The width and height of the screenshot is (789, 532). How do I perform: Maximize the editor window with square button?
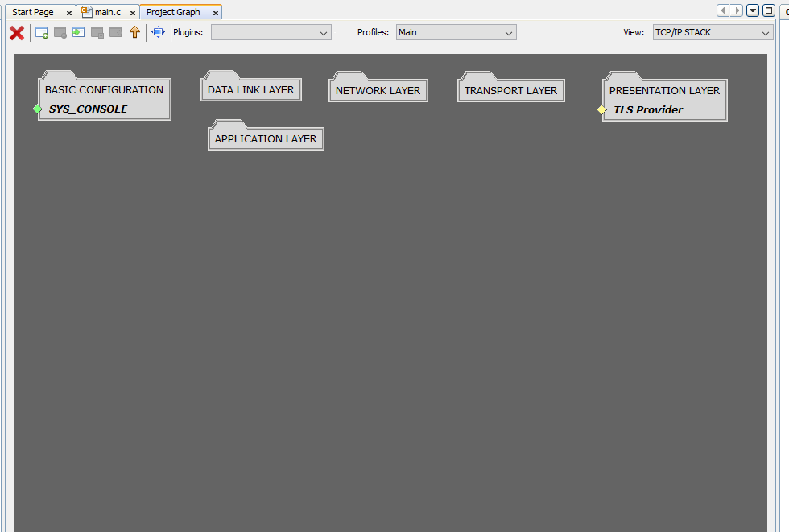pyautogui.click(x=769, y=10)
